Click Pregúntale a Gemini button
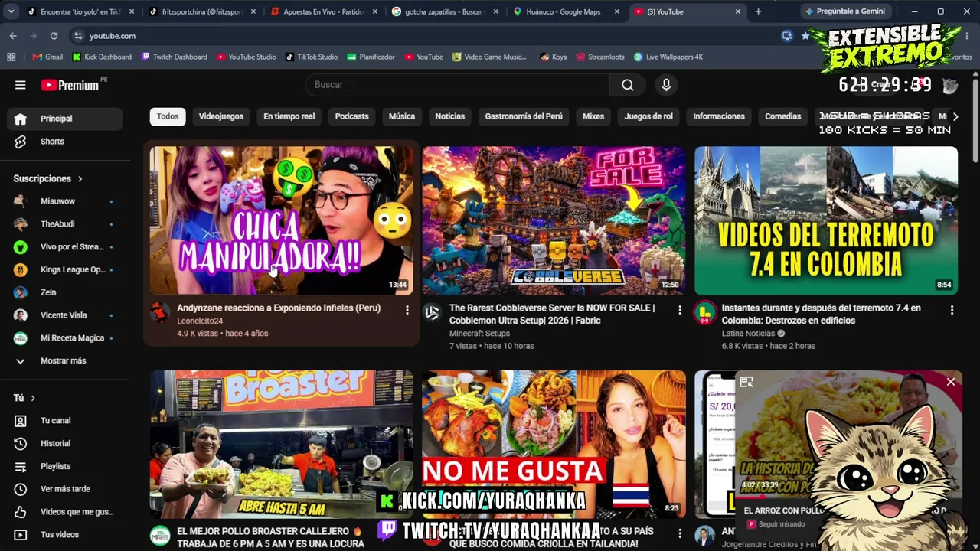 [x=844, y=11]
